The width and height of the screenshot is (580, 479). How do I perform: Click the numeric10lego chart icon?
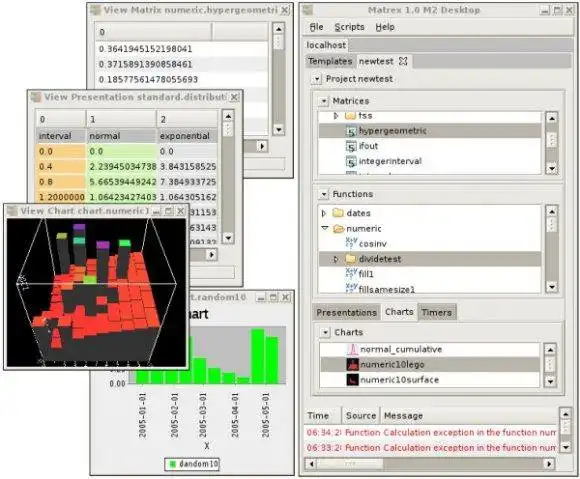pyautogui.click(x=353, y=364)
